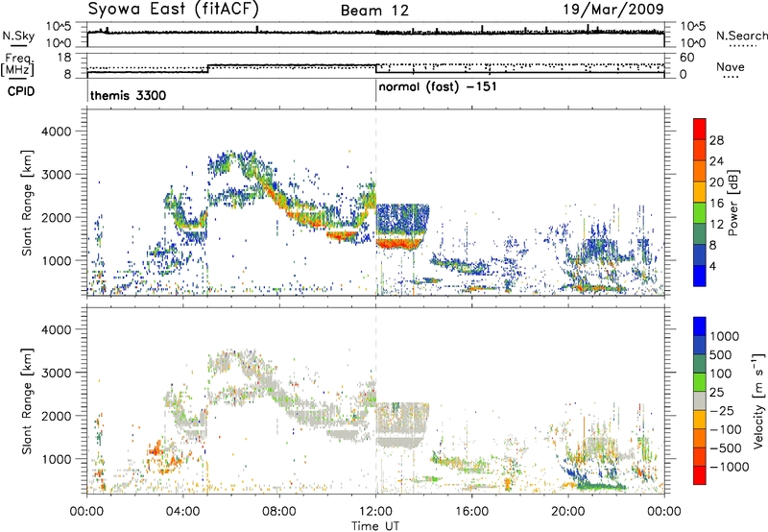Screen dimensions: 768x532
Task: Click the '28' tick on power scale
Action: (x=716, y=140)
